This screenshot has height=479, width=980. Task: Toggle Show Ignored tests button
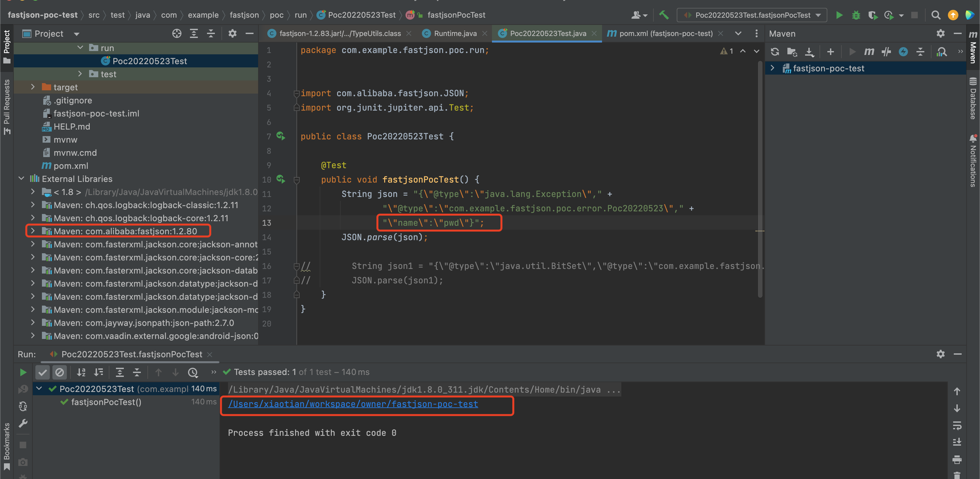60,372
